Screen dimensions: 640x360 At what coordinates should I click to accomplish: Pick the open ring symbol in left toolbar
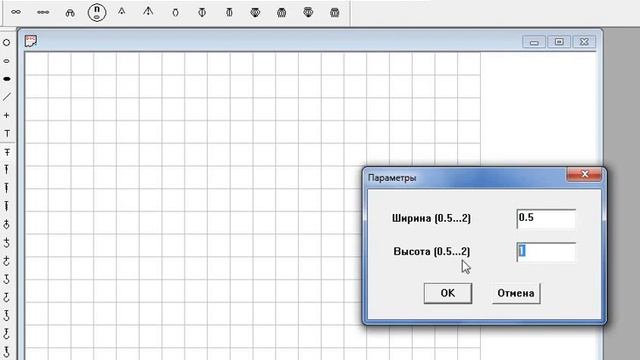[7, 42]
